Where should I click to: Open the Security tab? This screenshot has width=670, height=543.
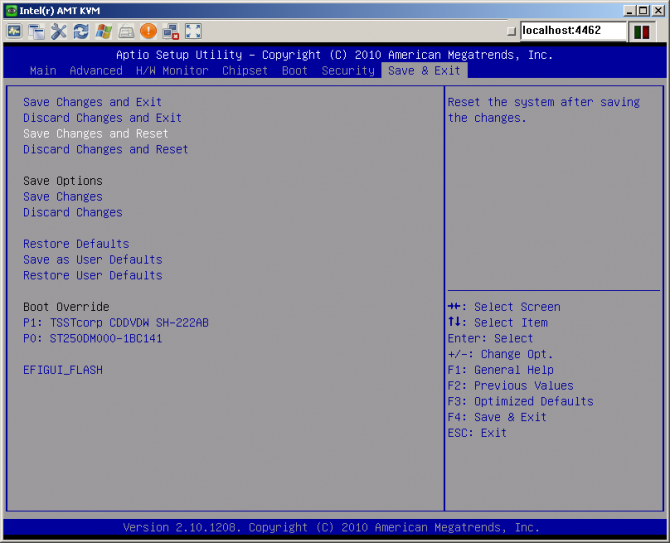click(348, 70)
